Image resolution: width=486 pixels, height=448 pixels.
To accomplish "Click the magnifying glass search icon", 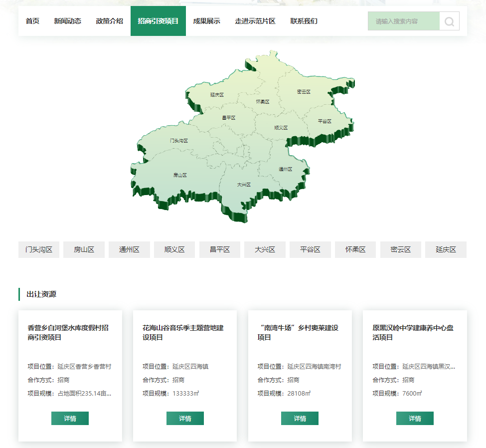I will [448, 21].
